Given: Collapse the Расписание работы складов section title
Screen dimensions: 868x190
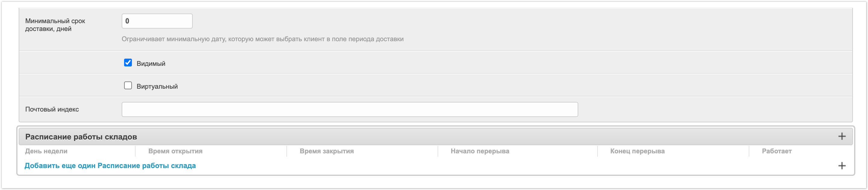Looking at the screenshot, I should coord(81,137).
